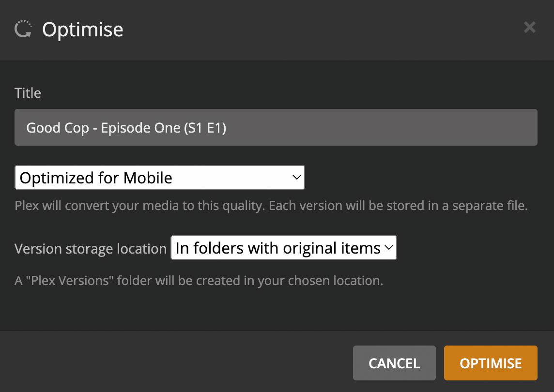
Task: Cancel the optimisation dialog
Action: click(x=394, y=363)
